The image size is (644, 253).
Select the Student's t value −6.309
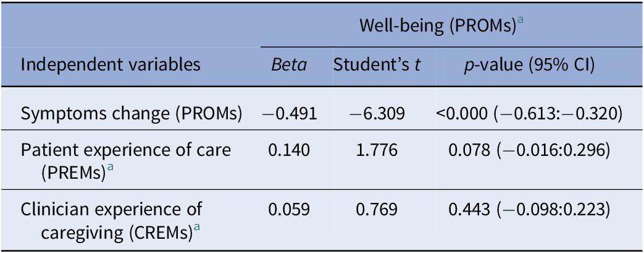click(x=377, y=113)
